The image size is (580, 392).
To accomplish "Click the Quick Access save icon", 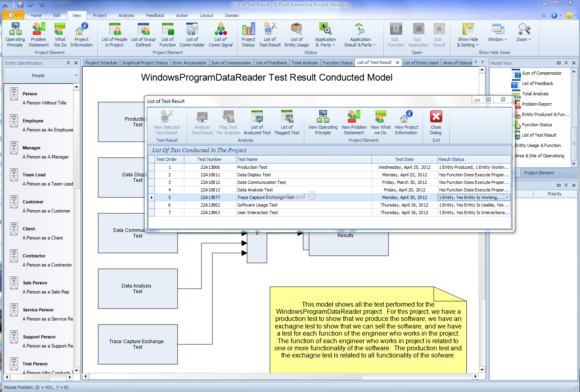I will coord(20,5).
